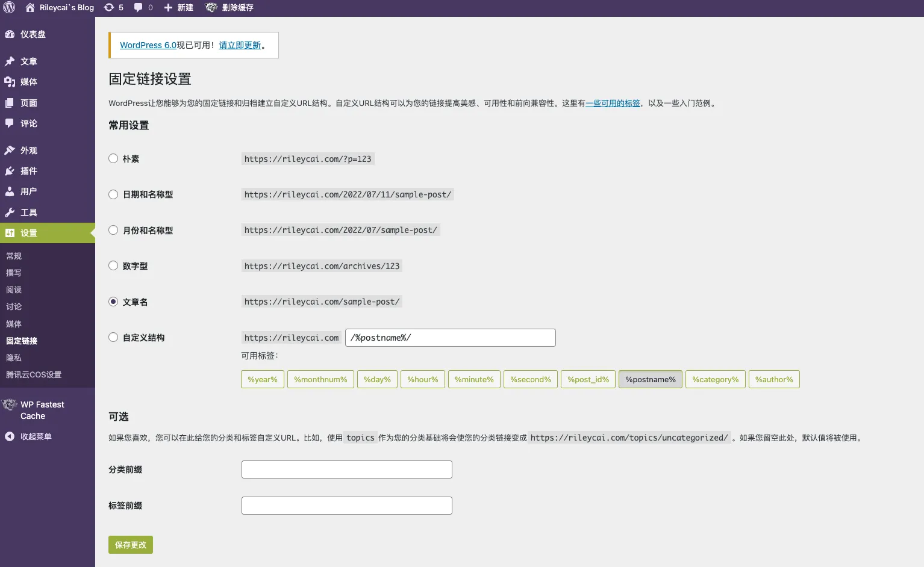Click the 设置 settings icon
Screen dimensions: 924x567
10,233
